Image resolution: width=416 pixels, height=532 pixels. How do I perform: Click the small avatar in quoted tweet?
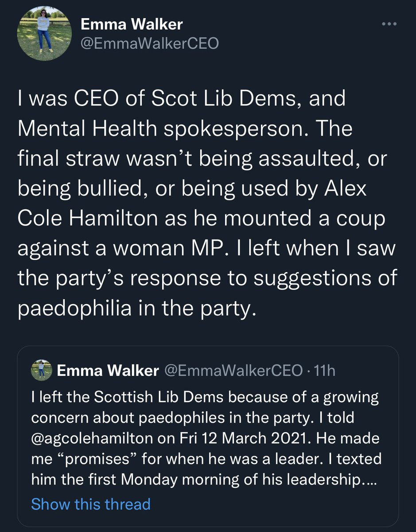point(42,371)
